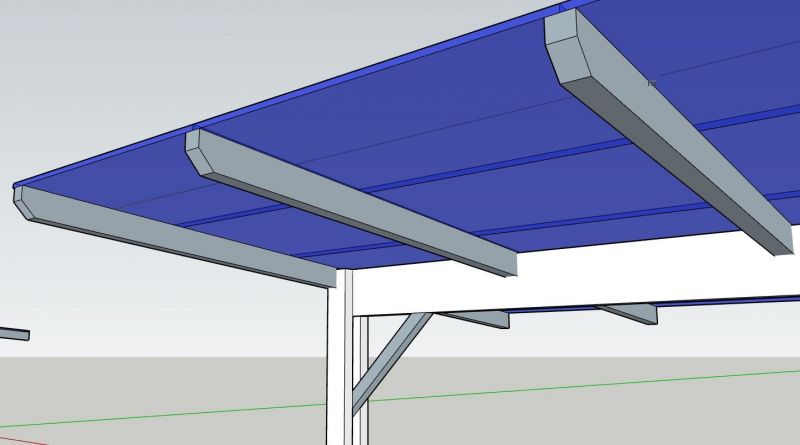
Task: Select the right short rafter behind the beam
Action: (628, 313)
